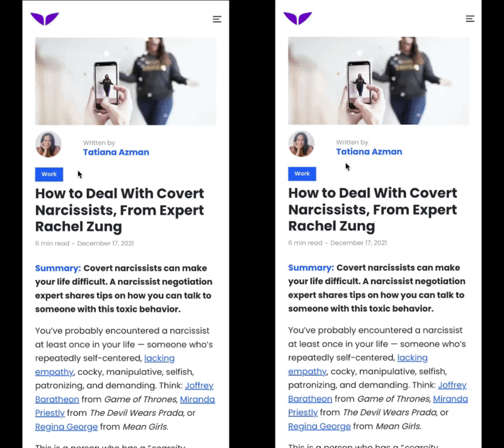The image size is (504, 448).
Task: Open Joffrey Baratheon link in left view
Action: tap(199, 386)
